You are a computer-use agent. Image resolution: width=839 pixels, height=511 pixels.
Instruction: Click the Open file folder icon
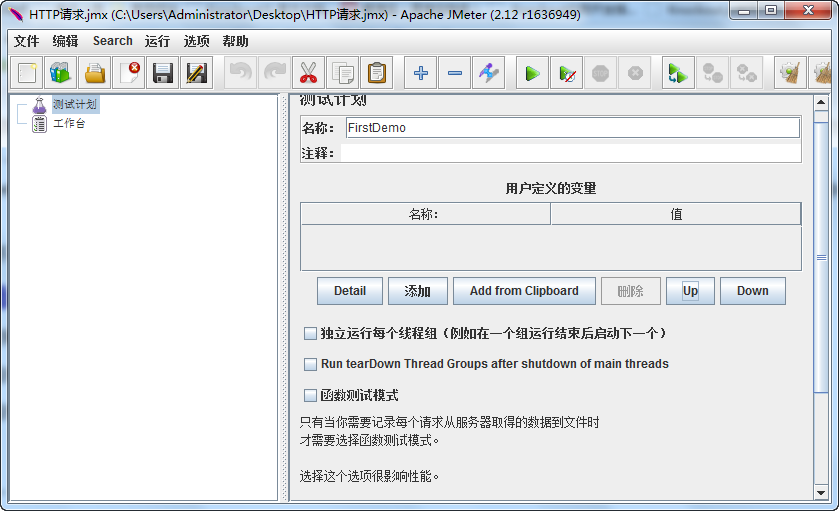coord(95,73)
